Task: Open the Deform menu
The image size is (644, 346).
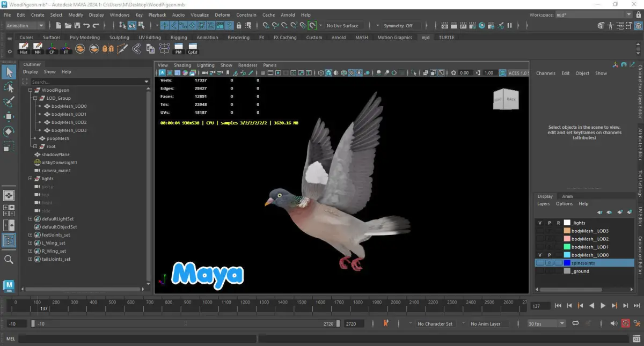Action: pos(222,15)
